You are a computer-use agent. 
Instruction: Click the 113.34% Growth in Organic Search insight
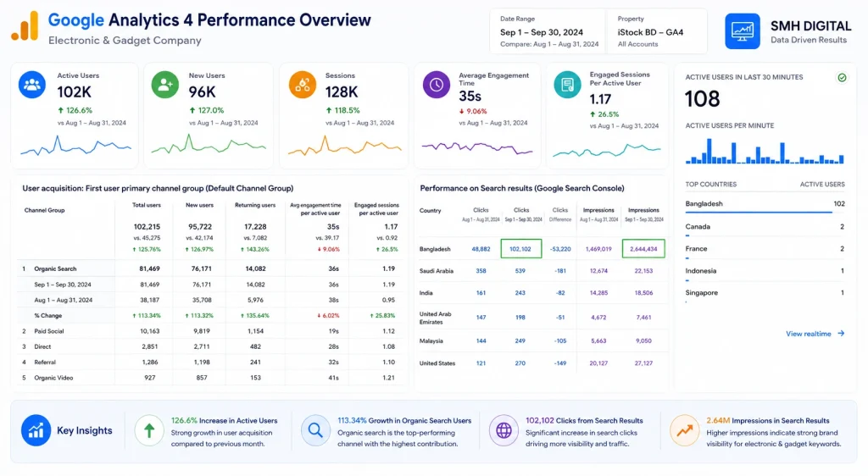[x=404, y=420]
